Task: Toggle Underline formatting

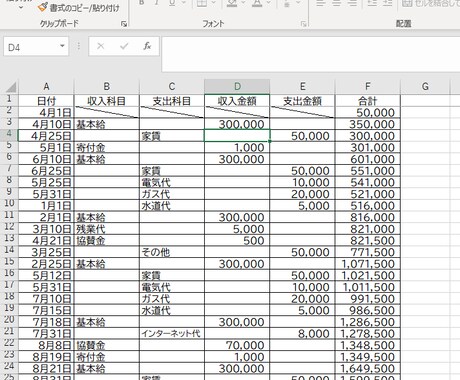Action: tap(172, 3)
